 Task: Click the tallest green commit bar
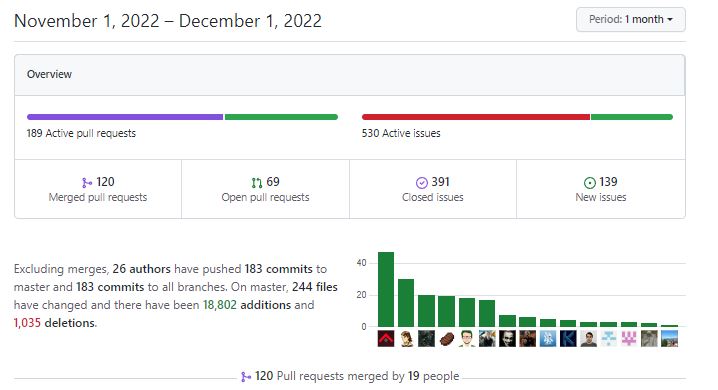click(x=386, y=289)
